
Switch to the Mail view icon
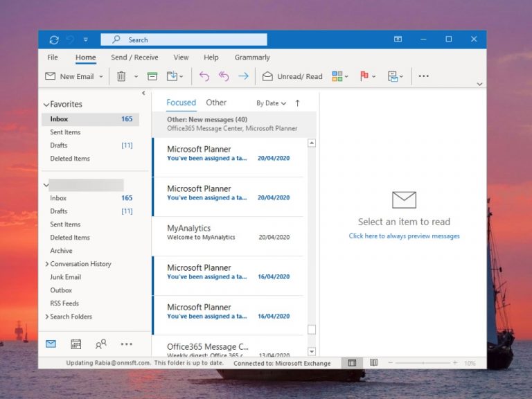(x=51, y=344)
